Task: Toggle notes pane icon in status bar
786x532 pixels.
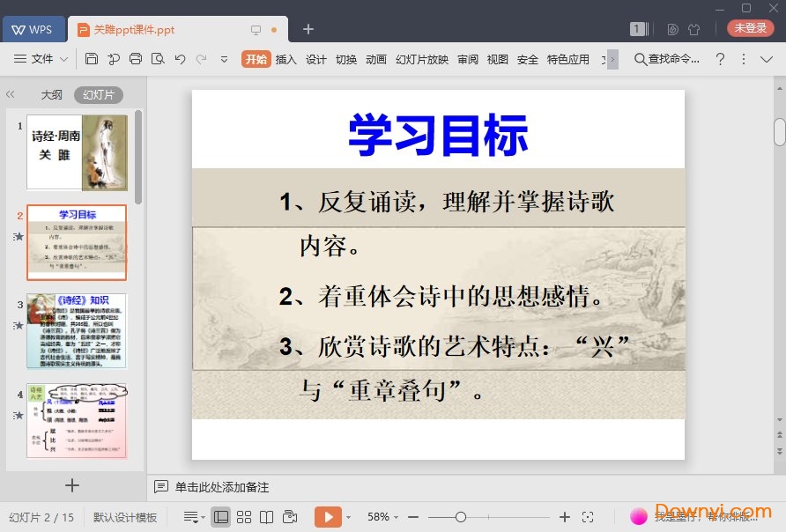Action: (194, 517)
